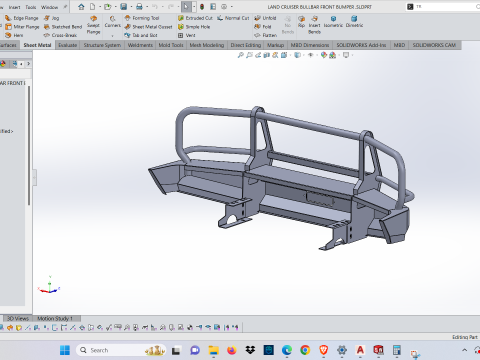Switch to the Weldments tab

coord(140,45)
